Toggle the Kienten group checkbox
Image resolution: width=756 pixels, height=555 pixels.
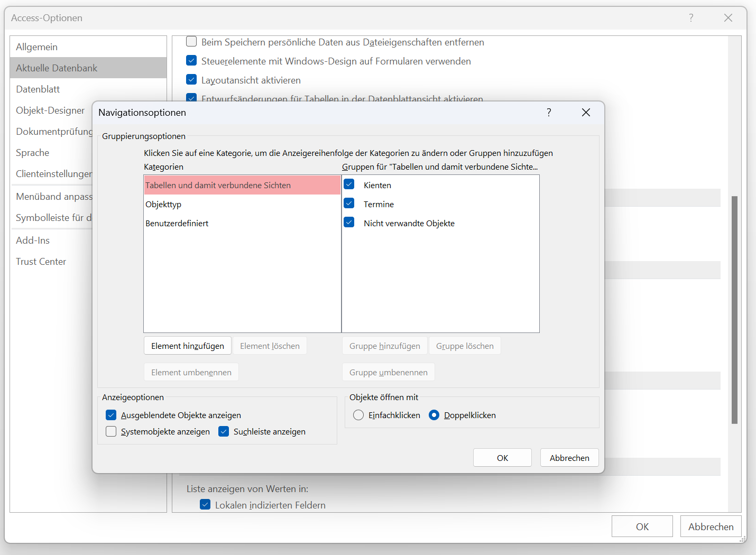[x=349, y=184]
